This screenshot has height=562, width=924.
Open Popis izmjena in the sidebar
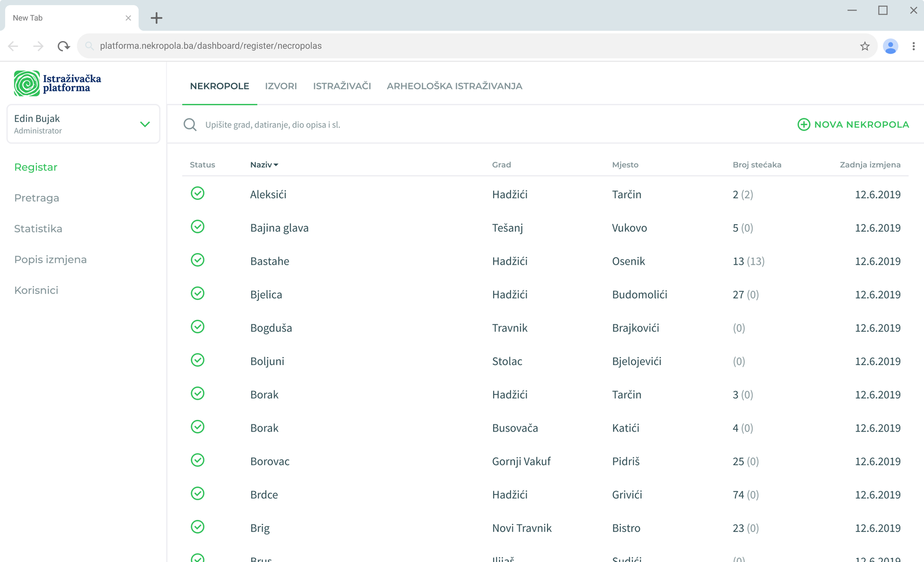50,259
